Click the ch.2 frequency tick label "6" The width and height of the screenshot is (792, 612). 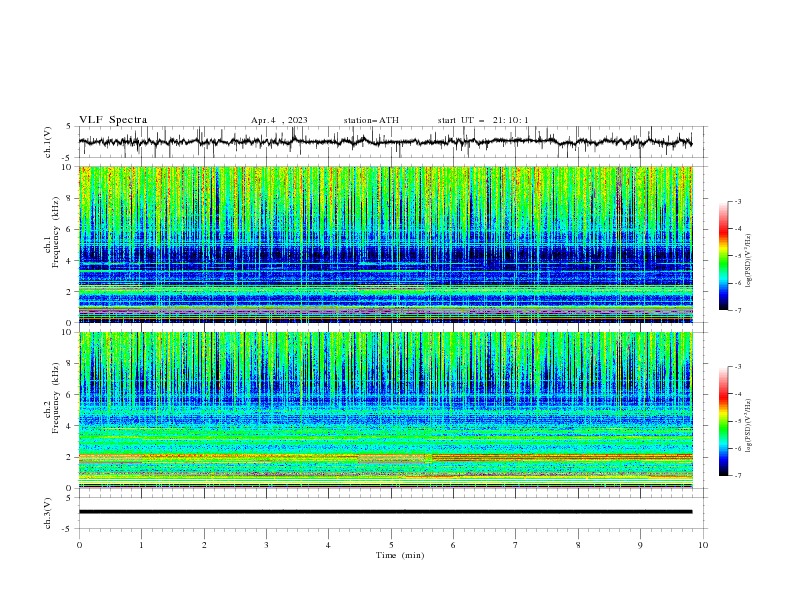71,395
